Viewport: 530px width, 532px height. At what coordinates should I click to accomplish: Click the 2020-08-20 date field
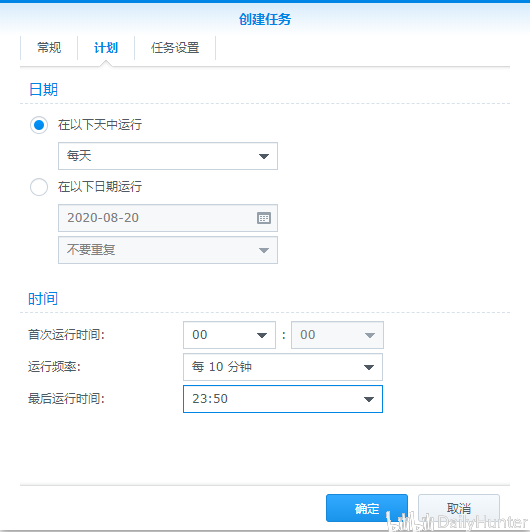[x=168, y=218]
